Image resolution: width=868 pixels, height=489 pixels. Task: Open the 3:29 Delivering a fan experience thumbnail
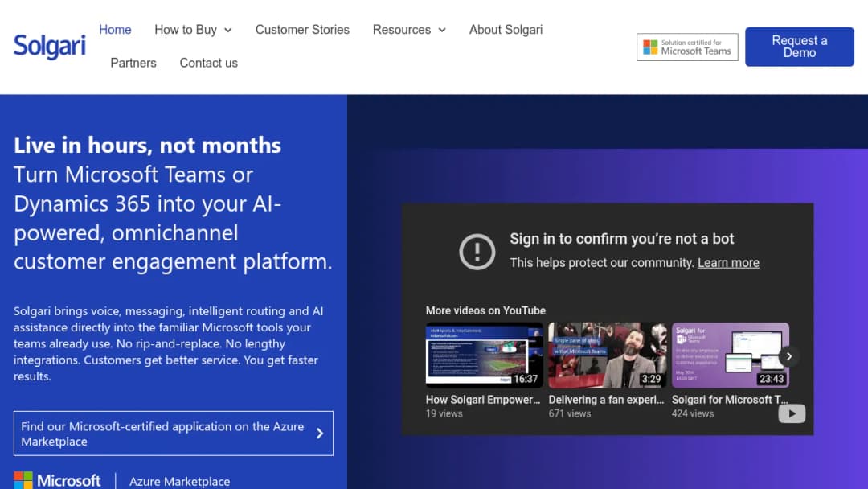click(x=608, y=355)
